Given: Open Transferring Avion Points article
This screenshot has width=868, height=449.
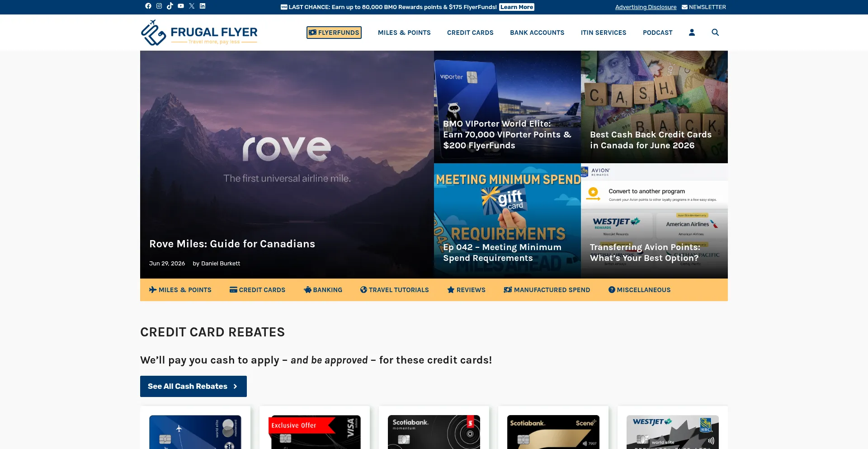Looking at the screenshot, I should pyautogui.click(x=645, y=252).
